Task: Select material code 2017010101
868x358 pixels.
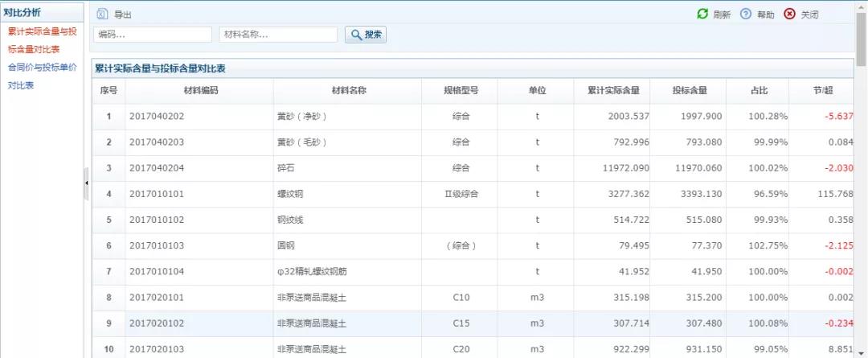Action: click(157, 194)
